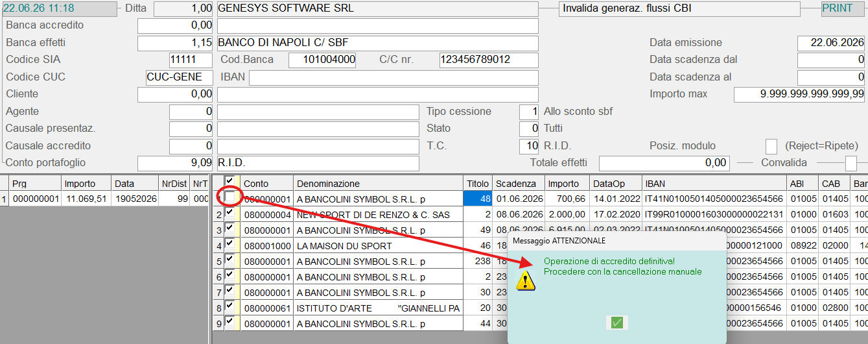Select the highlighted Titolo cell 48
The width and height of the screenshot is (868, 344).
478,199
